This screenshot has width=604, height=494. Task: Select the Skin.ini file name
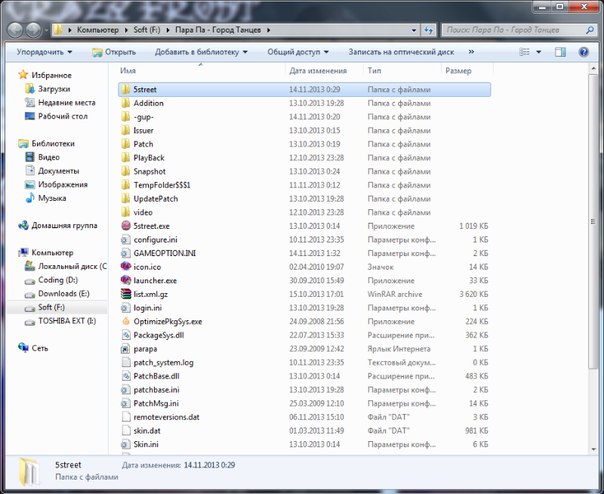pyautogui.click(x=146, y=444)
